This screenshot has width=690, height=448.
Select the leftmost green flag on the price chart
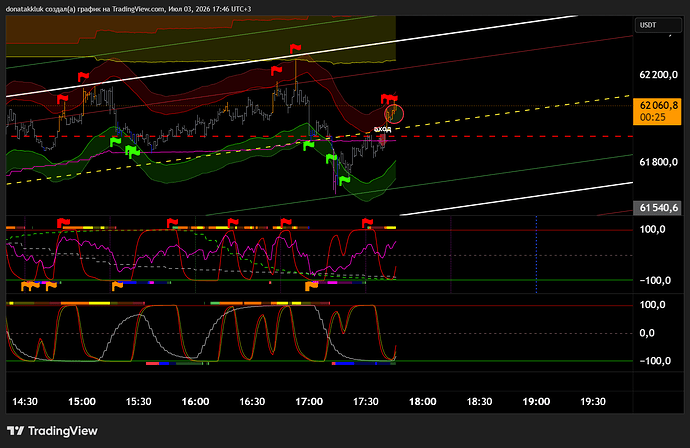click(x=115, y=142)
